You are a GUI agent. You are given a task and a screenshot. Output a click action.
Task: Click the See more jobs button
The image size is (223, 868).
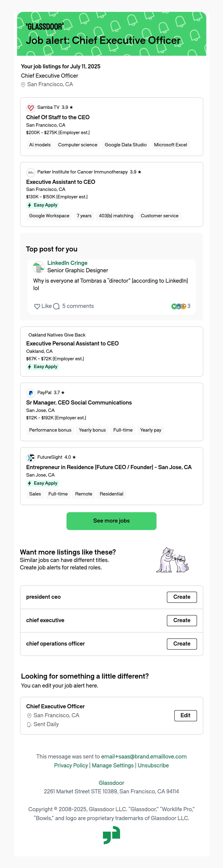111,521
